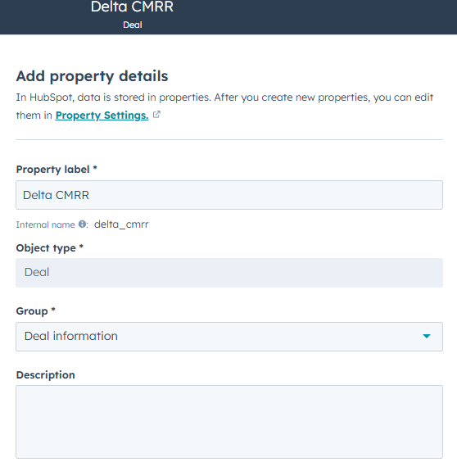Click the required asterisk beside Group

point(53,309)
